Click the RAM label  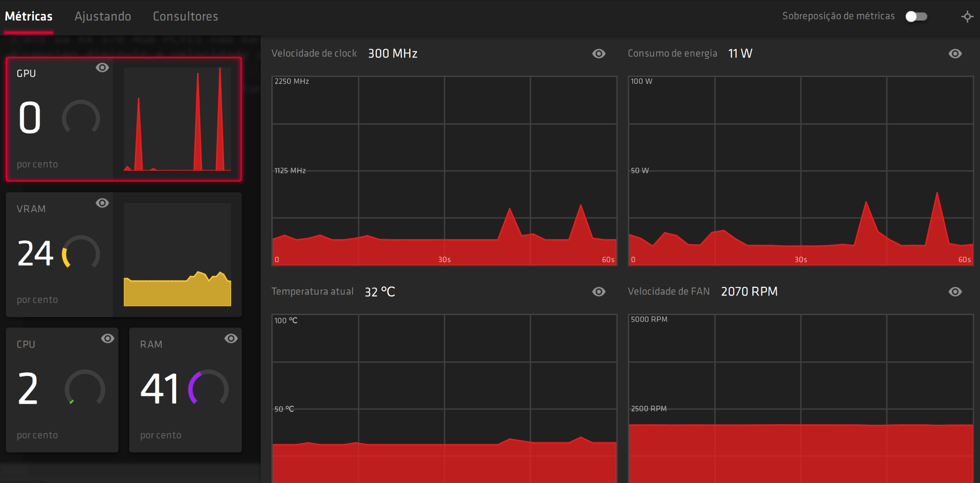click(x=151, y=344)
